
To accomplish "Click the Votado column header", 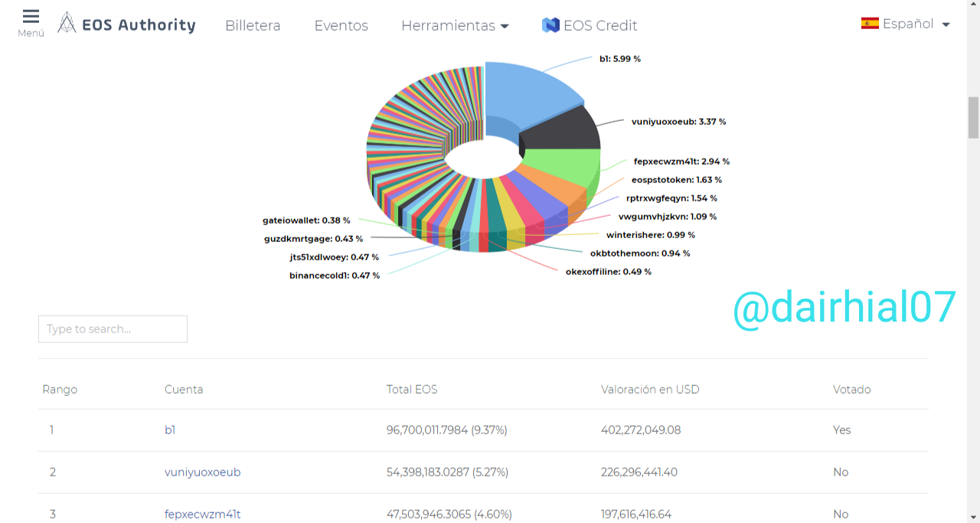I will (852, 390).
